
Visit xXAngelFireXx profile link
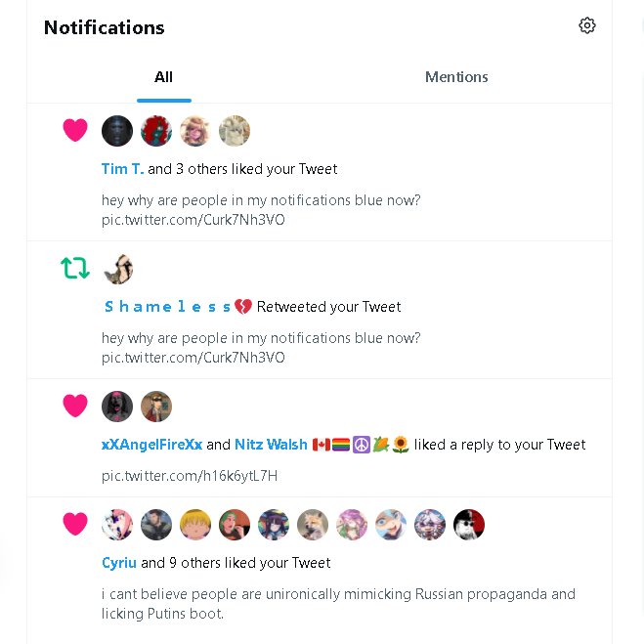coord(152,445)
